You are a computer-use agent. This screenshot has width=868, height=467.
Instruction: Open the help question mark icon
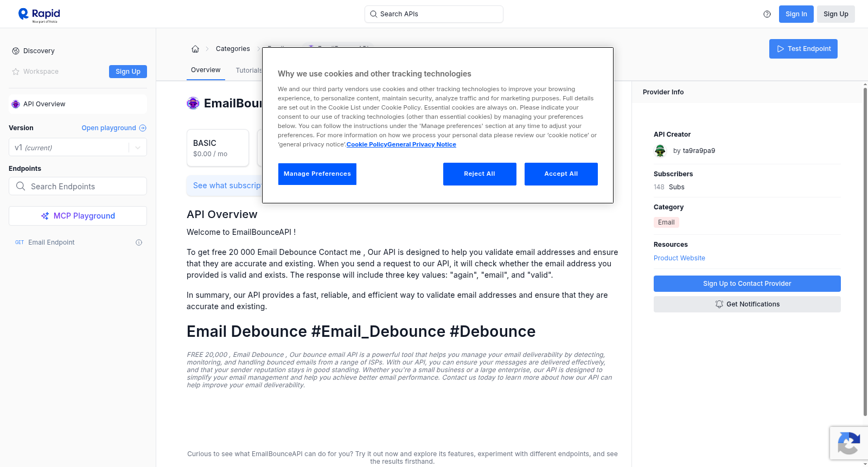point(767,14)
